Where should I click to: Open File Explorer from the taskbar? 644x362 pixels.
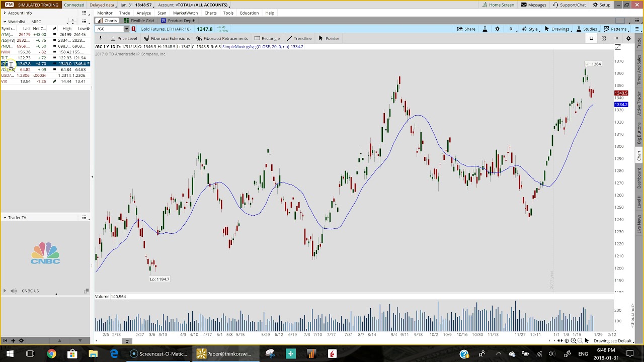93,353
